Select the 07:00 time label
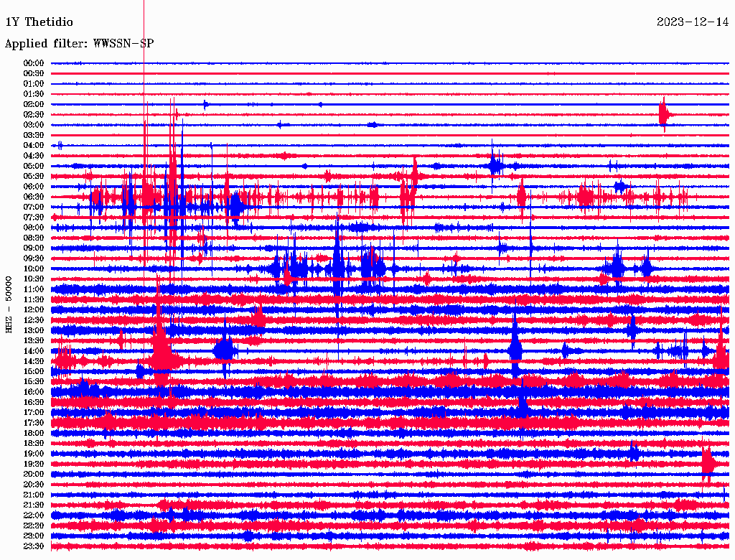The height and width of the screenshot is (560, 735). pos(34,207)
